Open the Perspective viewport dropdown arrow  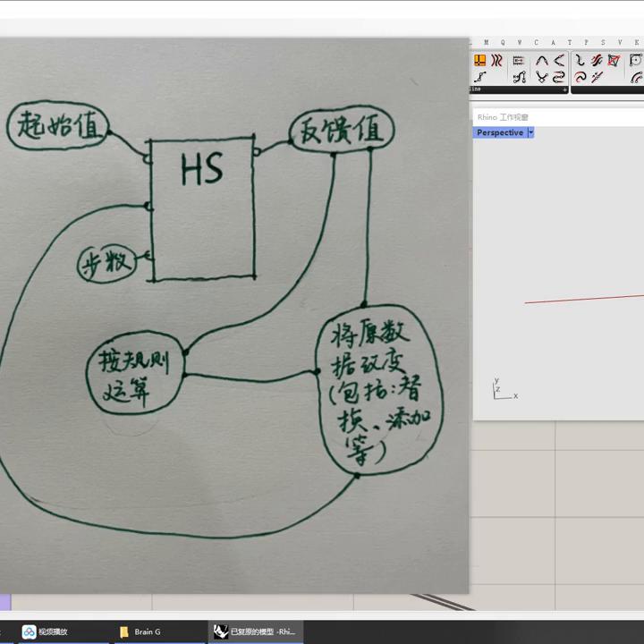point(530,132)
